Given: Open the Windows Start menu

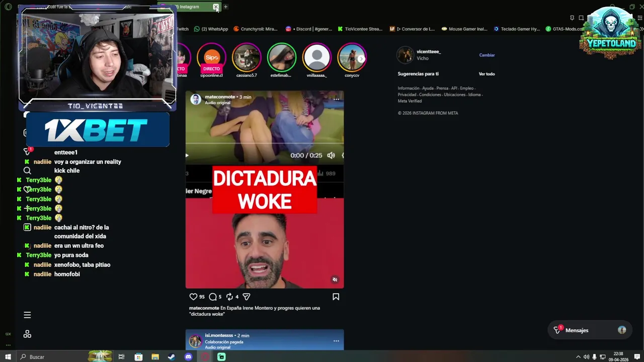Looking at the screenshot, I should coord(8,356).
